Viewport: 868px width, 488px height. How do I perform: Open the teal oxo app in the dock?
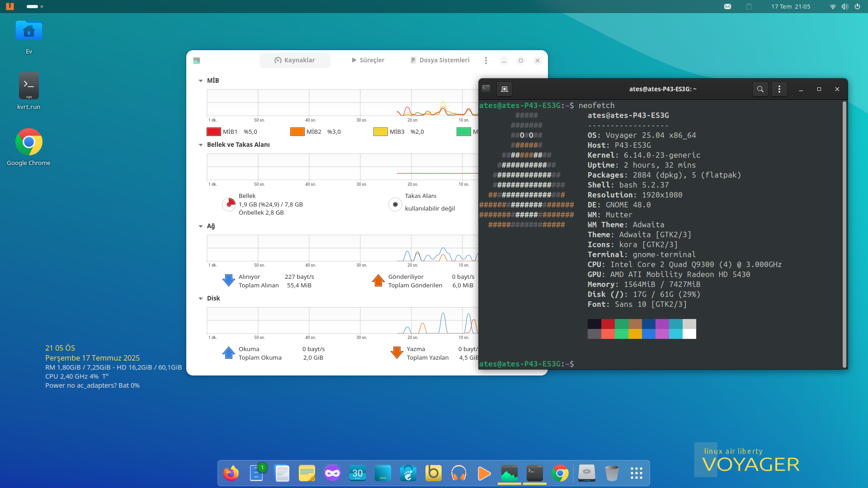(x=383, y=473)
